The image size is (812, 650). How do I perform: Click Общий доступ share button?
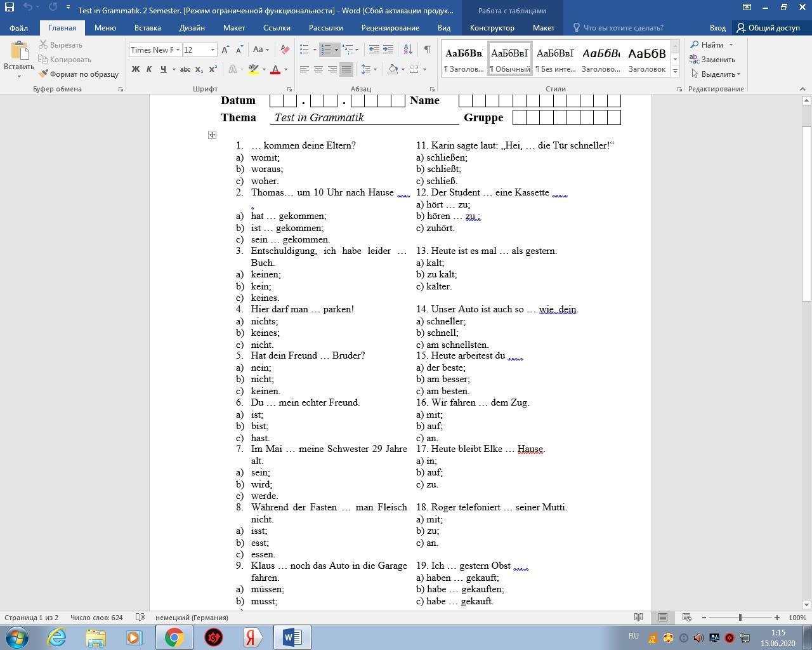click(x=768, y=28)
